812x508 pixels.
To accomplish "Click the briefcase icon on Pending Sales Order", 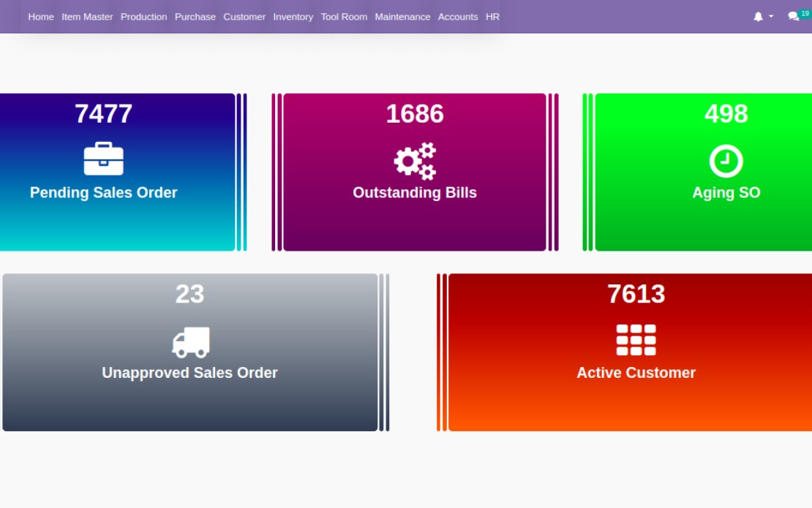I will coord(104,159).
